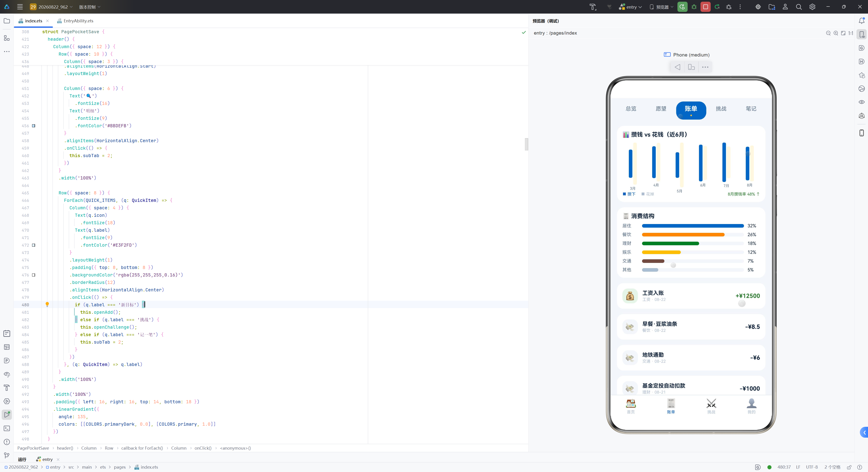Image resolution: width=868 pixels, height=472 pixels.
Task: Tap the 工资入账 transaction card
Action: pos(691,296)
